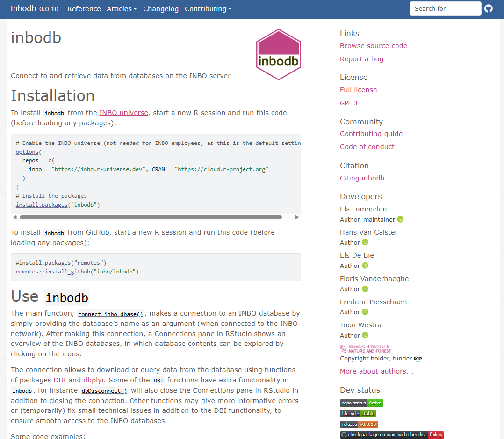Open Floris Vanderhaeghe's ORCID icon

[x=365, y=289]
